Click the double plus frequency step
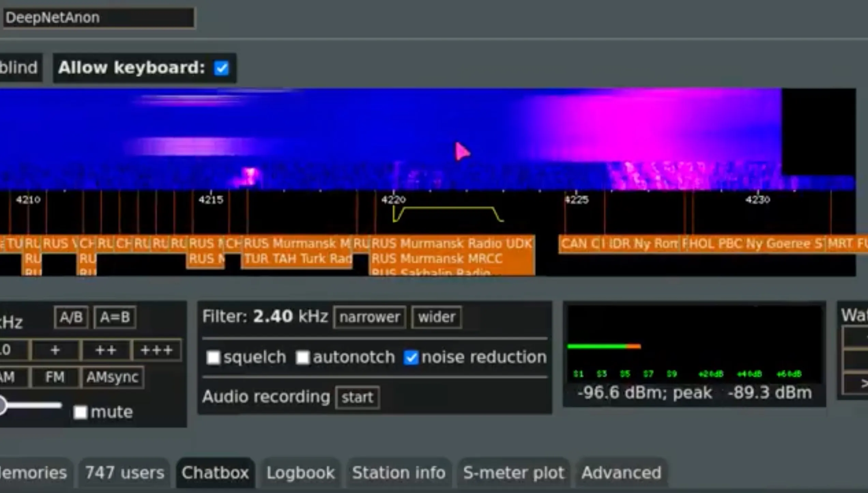This screenshot has height=493, width=868. [x=106, y=350]
